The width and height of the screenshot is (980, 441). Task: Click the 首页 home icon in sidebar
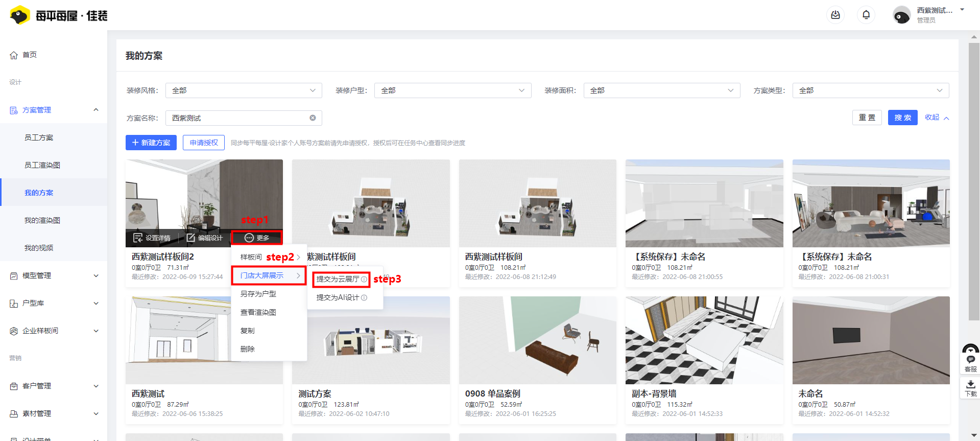tap(14, 55)
